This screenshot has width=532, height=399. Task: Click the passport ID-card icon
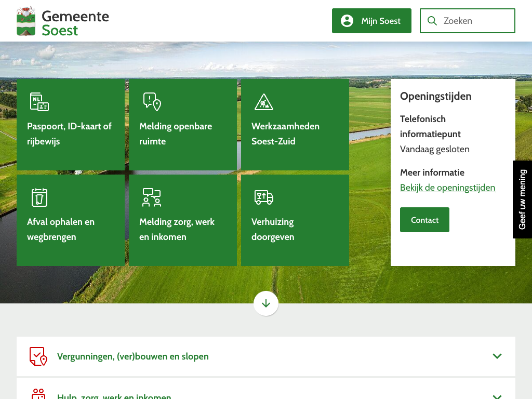(x=39, y=102)
